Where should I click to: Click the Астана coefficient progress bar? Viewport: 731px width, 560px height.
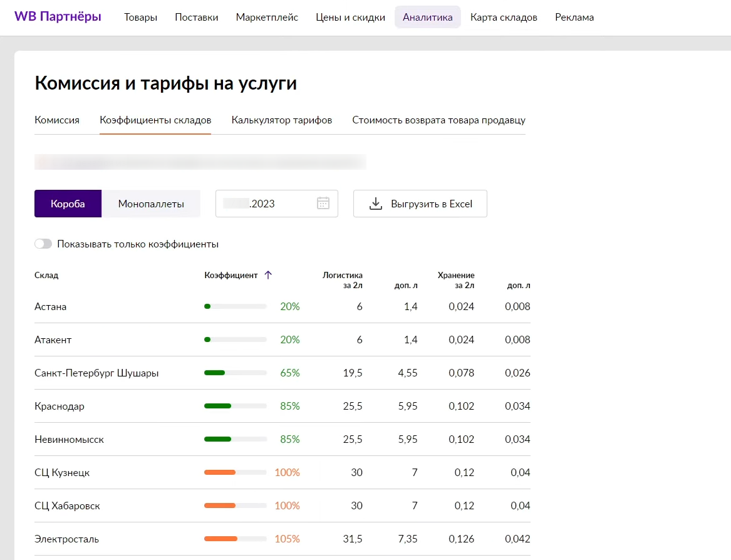(236, 307)
